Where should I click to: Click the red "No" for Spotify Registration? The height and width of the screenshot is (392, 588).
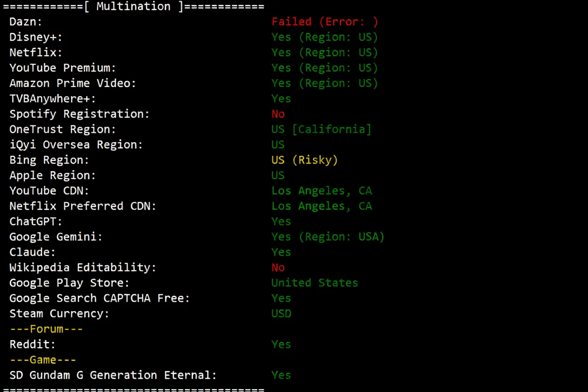click(x=278, y=114)
